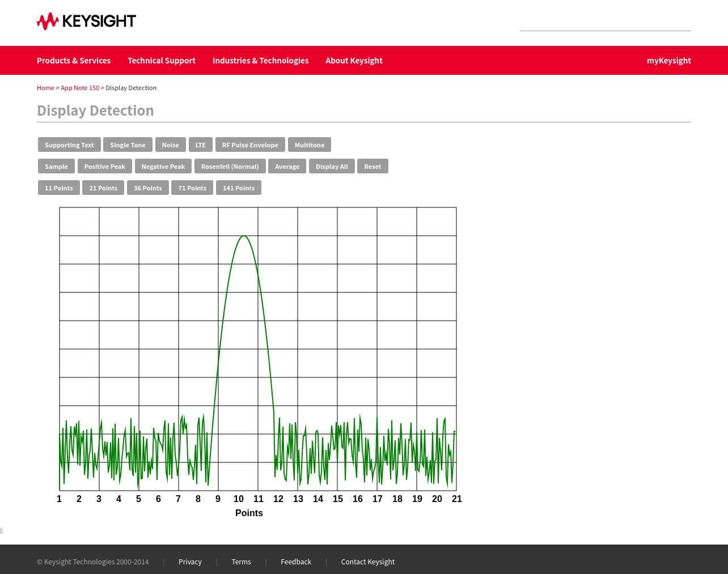Set display to 11 Points

59,188
